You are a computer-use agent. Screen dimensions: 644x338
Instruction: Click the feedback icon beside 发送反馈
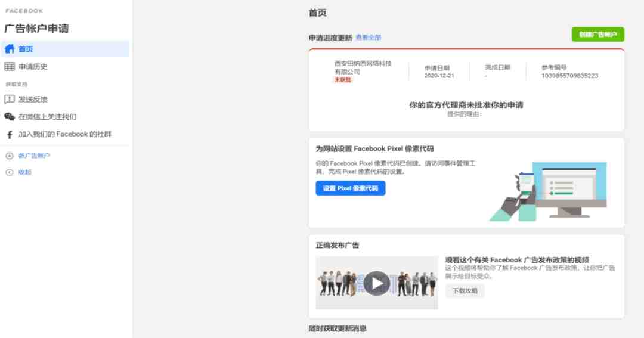(10, 99)
